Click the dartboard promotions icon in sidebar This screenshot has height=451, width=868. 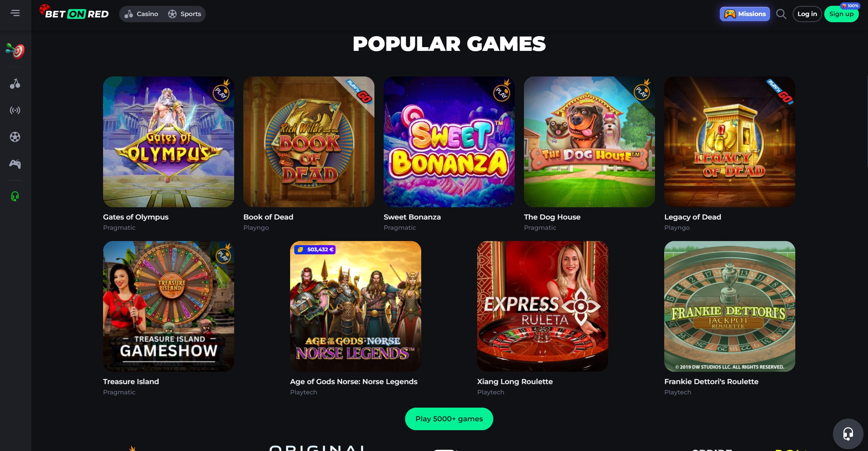pyautogui.click(x=15, y=51)
